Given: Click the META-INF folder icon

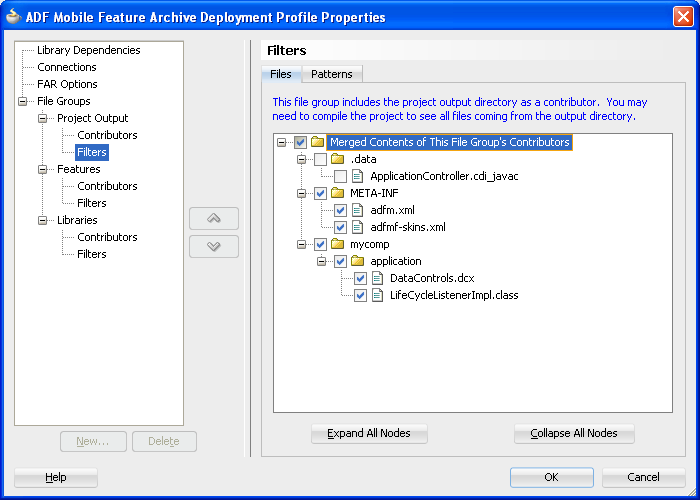Looking at the screenshot, I should pyautogui.click(x=338, y=193).
